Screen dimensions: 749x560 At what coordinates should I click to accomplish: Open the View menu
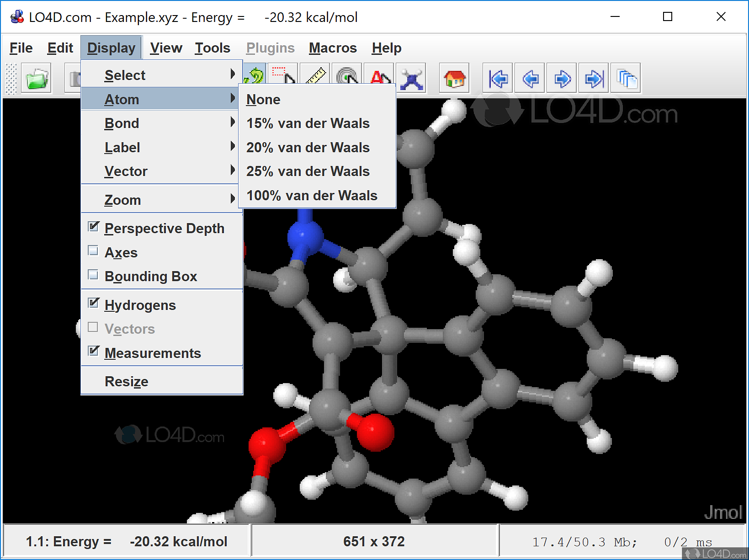[166, 48]
